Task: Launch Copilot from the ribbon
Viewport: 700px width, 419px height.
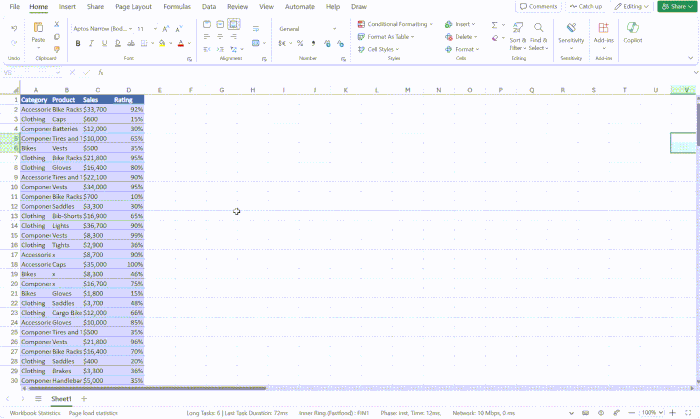Action: [633, 33]
